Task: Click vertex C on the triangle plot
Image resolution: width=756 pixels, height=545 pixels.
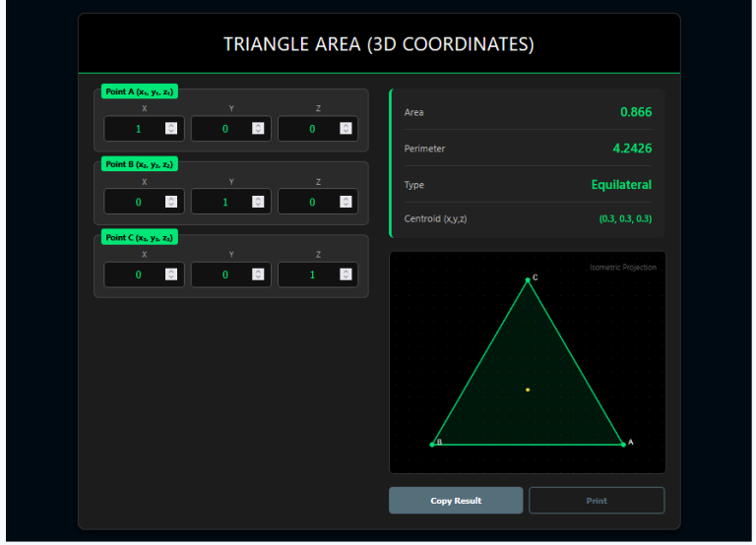Action: [x=528, y=280]
